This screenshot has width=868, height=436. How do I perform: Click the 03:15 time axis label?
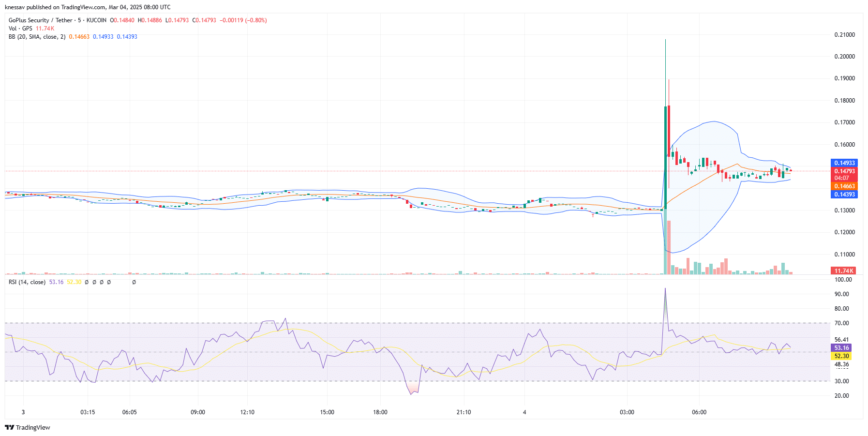coord(88,412)
